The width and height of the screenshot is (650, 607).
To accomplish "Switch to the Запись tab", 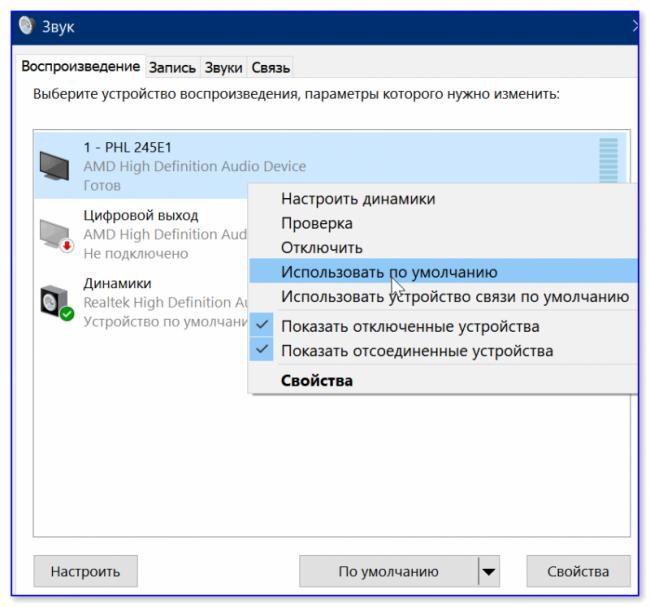I will pyautogui.click(x=172, y=67).
